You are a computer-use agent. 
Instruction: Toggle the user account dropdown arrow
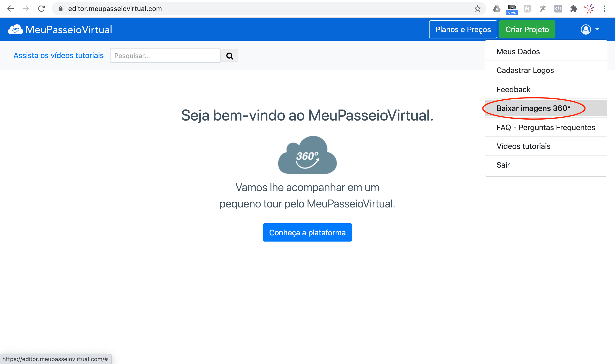click(x=597, y=29)
